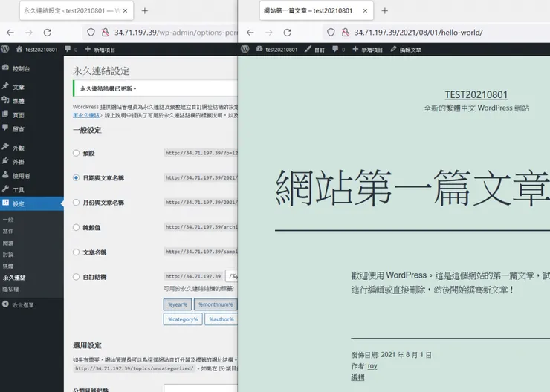Click 編輯文章 pencil in right window admin bar

[x=406, y=50]
